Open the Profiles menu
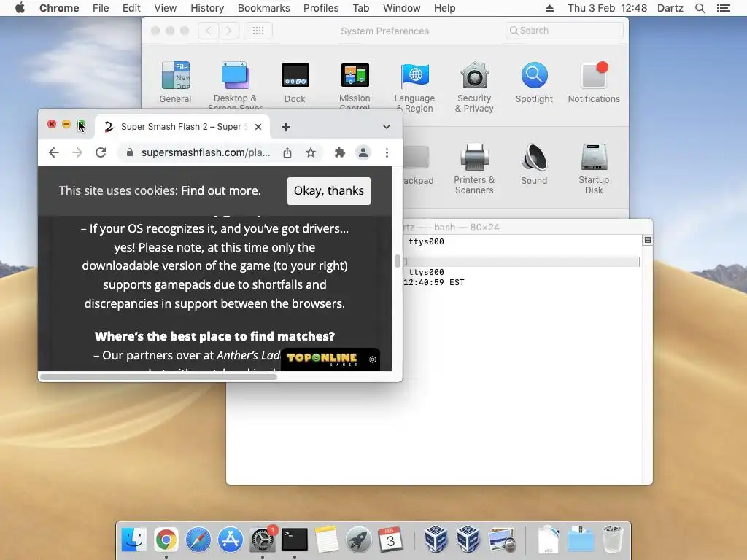The image size is (747, 560). point(321,8)
